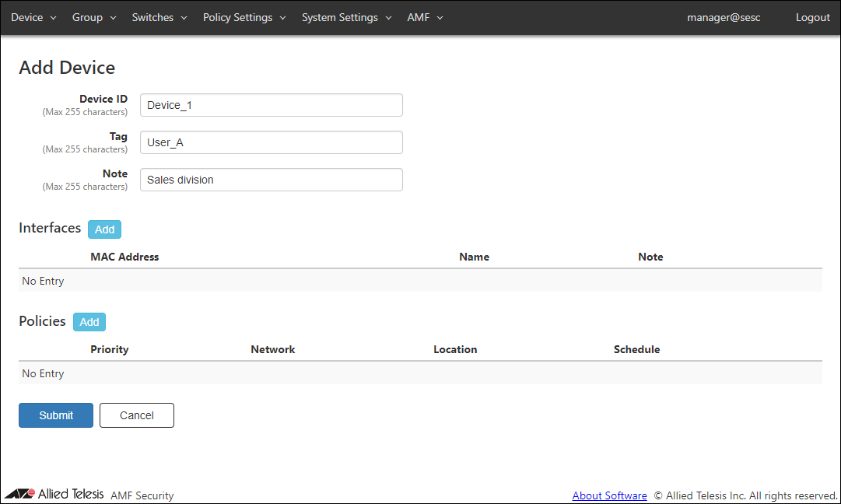Viewport: 841px width, 504px height.
Task: Click the MAC Address column header
Action: [124, 257]
